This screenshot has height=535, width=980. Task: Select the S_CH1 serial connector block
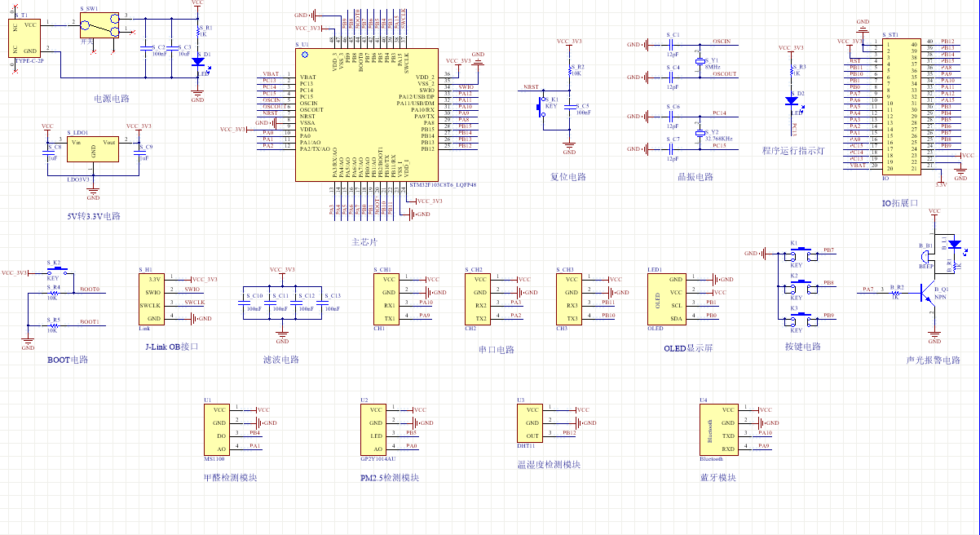coord(387,299)
